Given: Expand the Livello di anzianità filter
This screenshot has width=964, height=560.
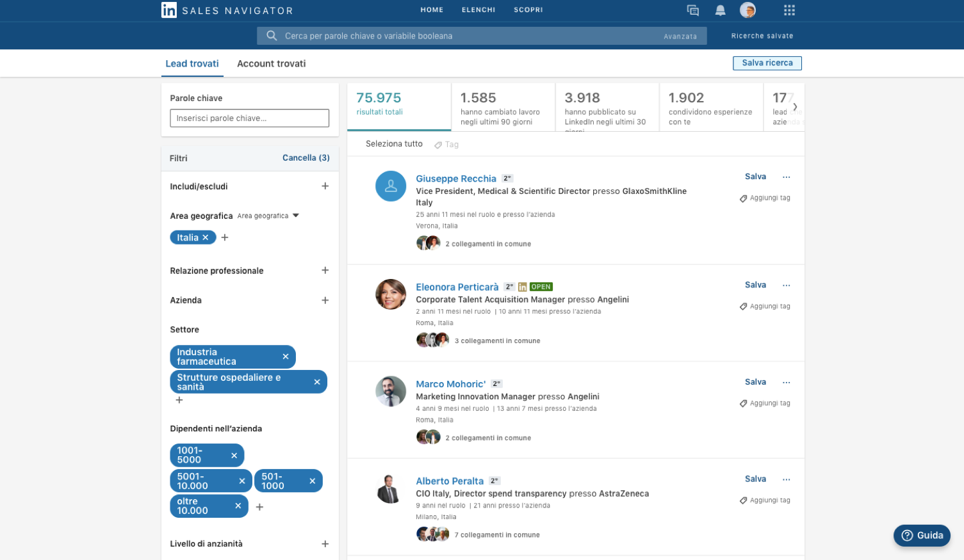Looking at the screenshot, I should pyautogui.click(x=325, y=544).
